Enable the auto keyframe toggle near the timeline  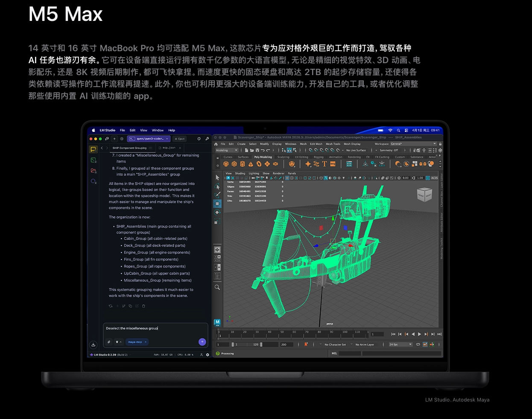[x=306, y=344]
